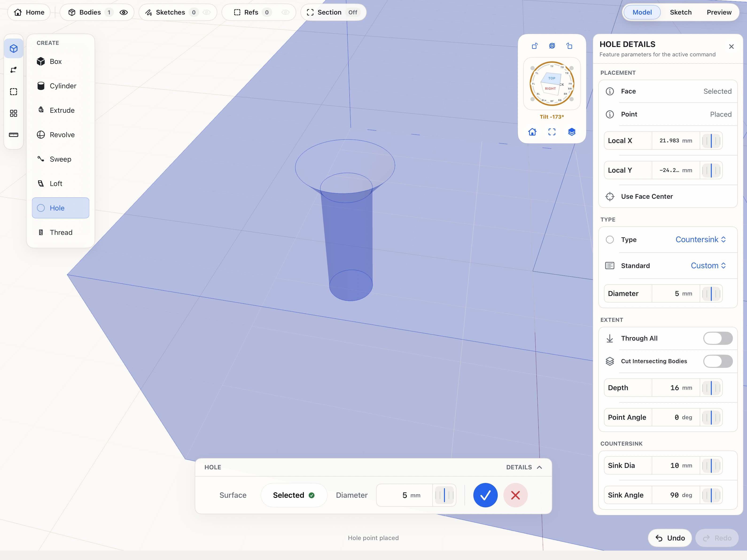Click the orbit icon above the view cube
The width and height of the screenshot is (747, 560).
[x=552, y=46]
